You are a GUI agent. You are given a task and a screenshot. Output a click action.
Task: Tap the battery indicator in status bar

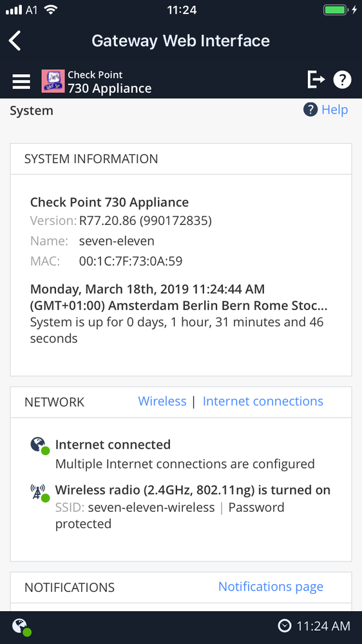point(335,10)
